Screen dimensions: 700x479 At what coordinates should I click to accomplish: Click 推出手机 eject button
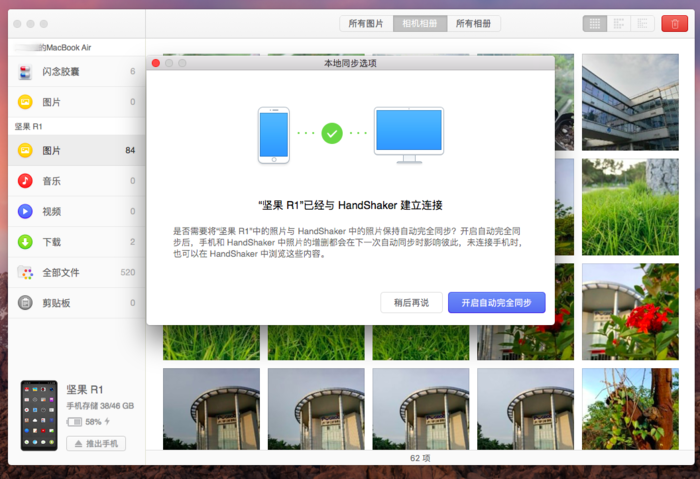coord(96,443)
